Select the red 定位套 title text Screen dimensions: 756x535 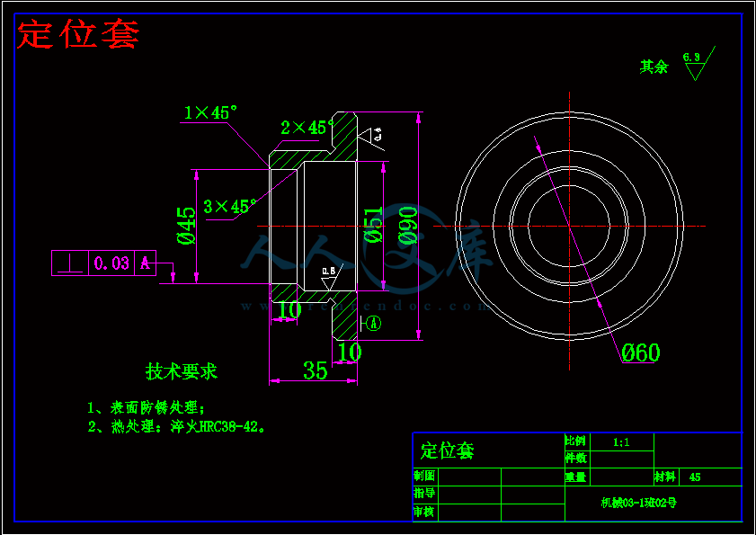pyautogui.click(x=79, y=35)
